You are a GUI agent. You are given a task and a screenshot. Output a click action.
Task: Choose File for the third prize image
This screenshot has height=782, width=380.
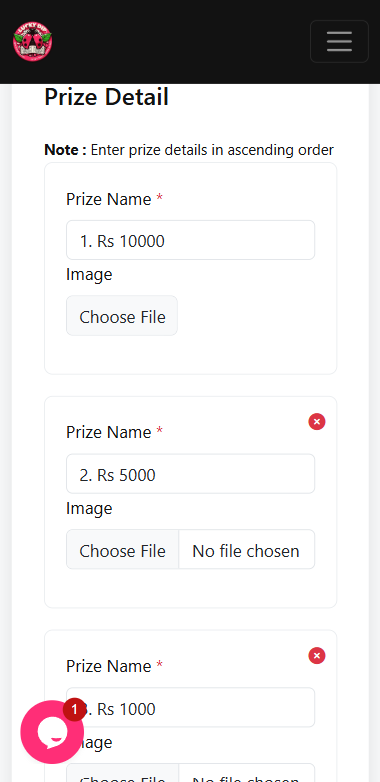[x=123, y=773]
